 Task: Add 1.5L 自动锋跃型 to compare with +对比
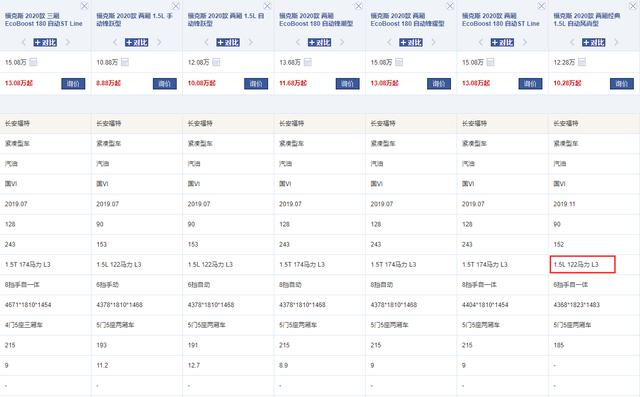point(228,42)
